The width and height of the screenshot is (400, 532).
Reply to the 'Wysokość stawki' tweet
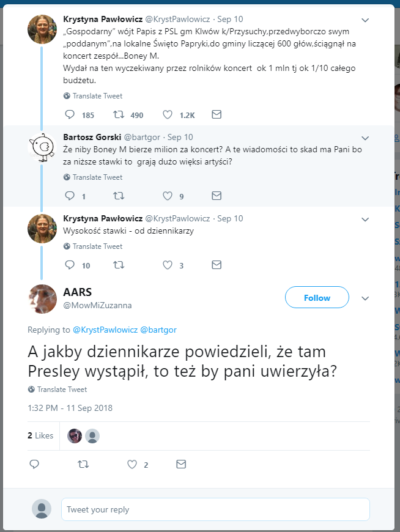pos(69,265)
